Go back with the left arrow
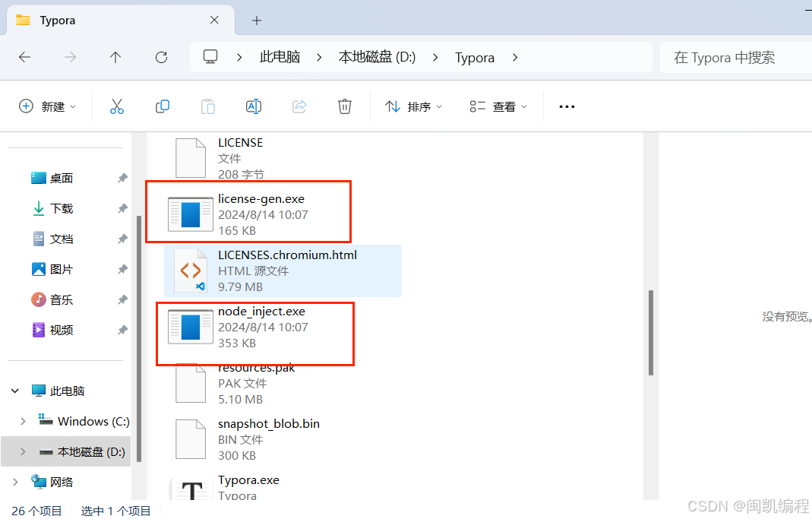The width and height of the screenshot is (812, 519). coord(25,57)
